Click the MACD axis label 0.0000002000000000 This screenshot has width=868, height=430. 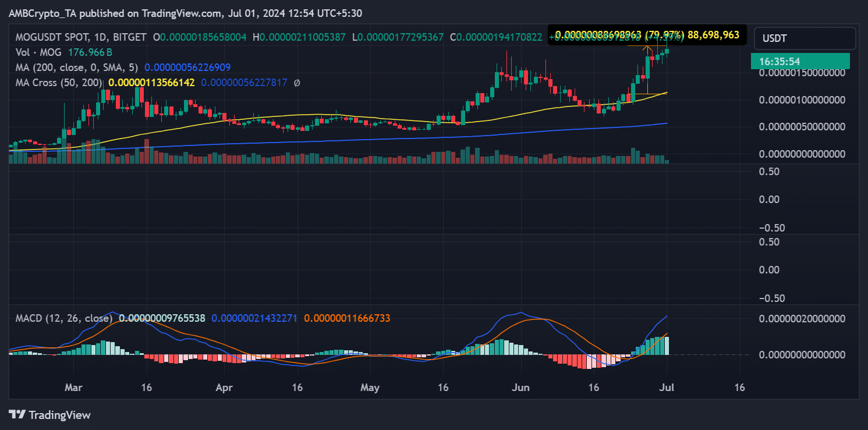[803, 319]
